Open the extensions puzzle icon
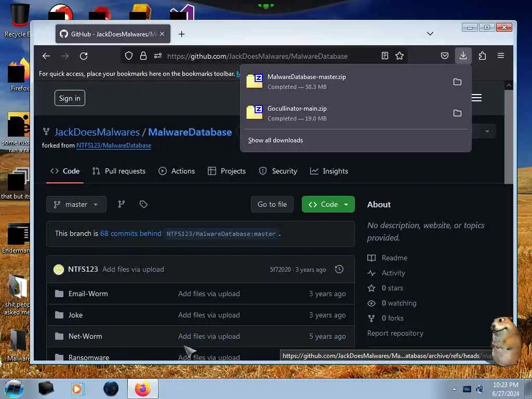532x399 pixels. [x=482, y=56]
